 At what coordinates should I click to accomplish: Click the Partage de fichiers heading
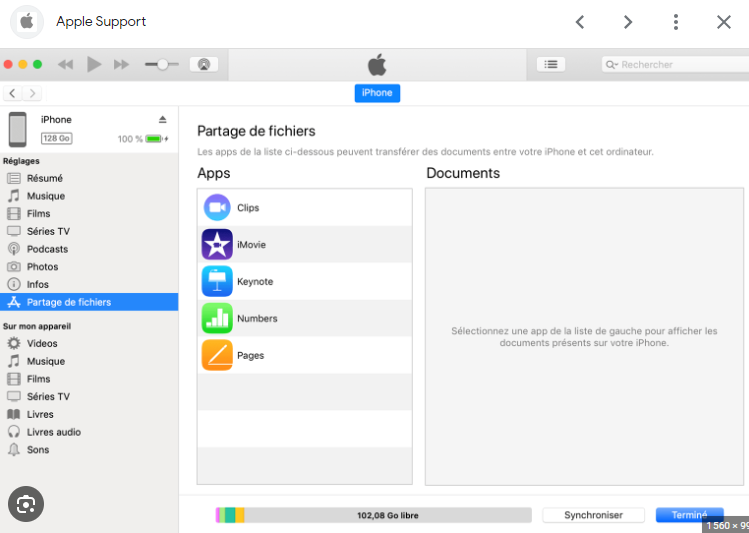coord(256,131)
